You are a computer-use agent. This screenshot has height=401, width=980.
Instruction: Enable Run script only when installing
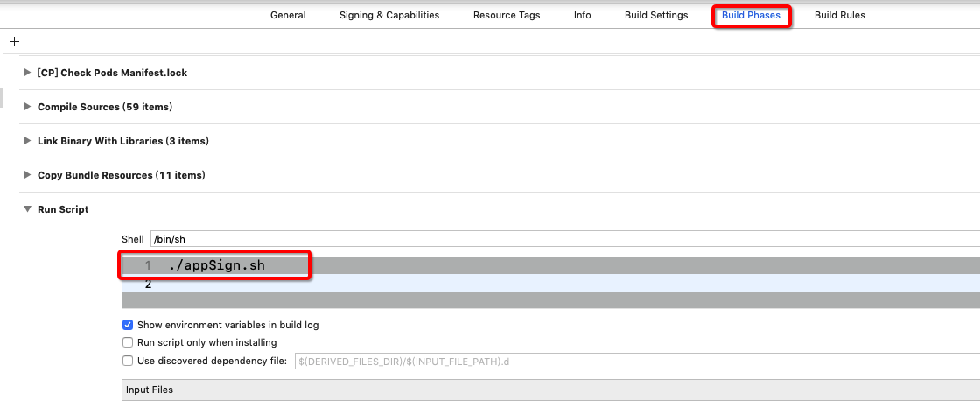pyautogui.click(x=128, y=342)
